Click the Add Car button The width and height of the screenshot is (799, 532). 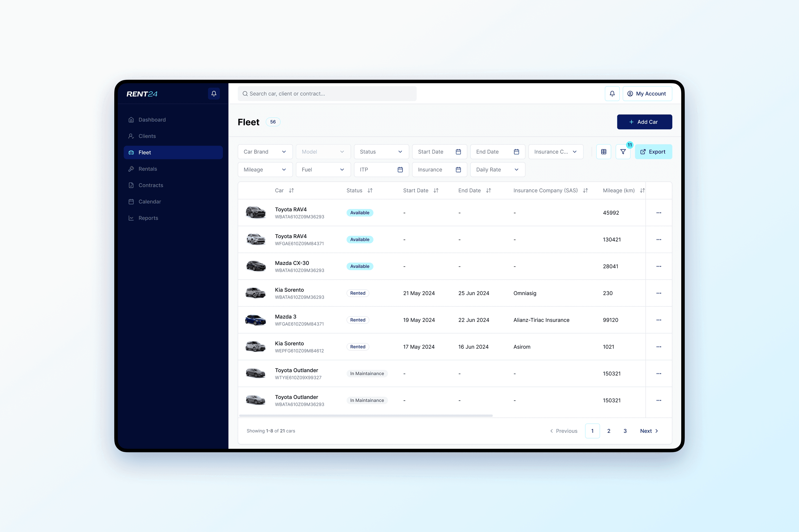pos(644,122)
